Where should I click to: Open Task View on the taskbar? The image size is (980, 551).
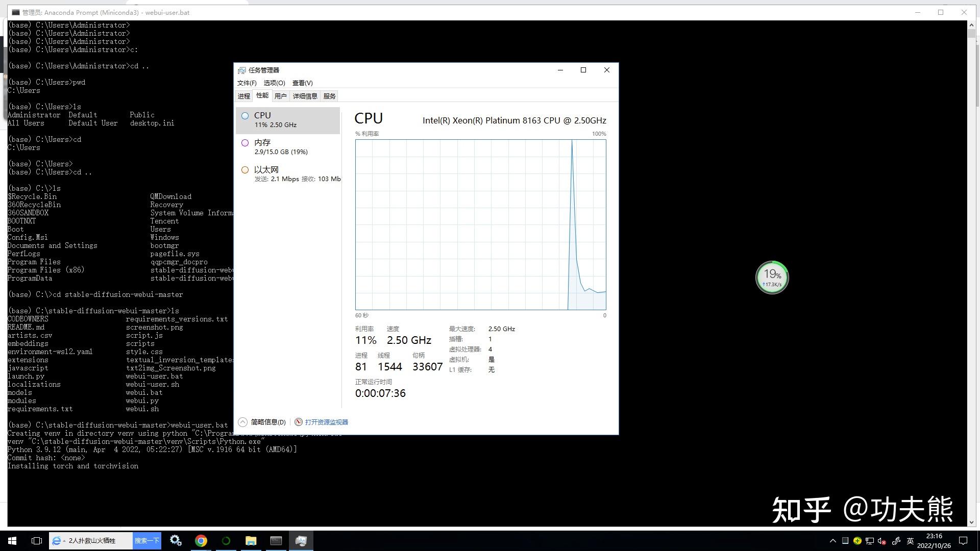pyautogui.click(x=37, y=541)
